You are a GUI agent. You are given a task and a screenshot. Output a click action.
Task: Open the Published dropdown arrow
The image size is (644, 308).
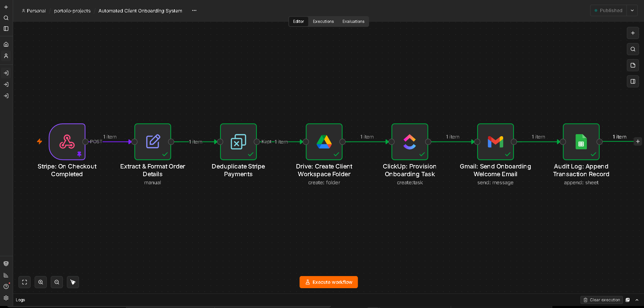click(632, 10)
